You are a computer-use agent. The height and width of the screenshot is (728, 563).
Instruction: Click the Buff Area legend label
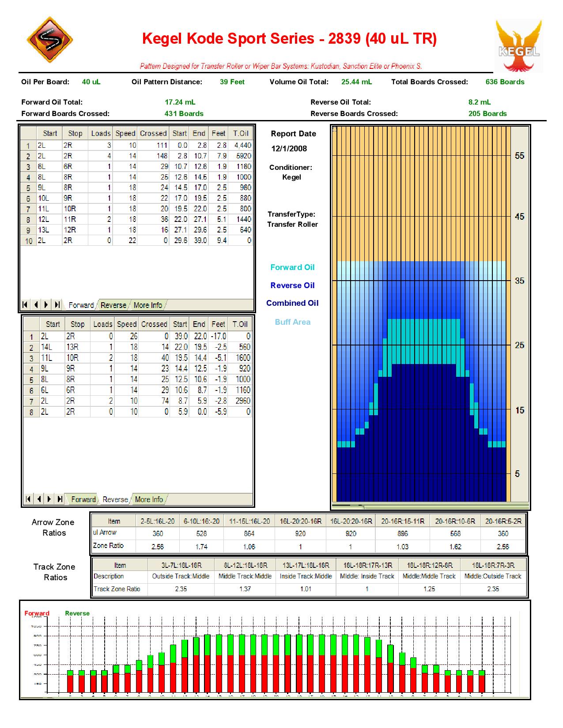tap(292, 322)
